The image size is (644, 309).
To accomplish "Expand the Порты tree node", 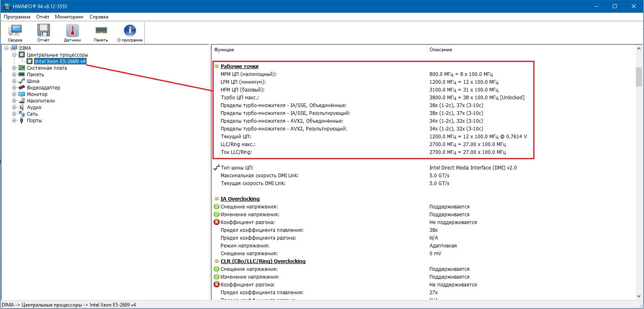I will (x=14, y=120).
